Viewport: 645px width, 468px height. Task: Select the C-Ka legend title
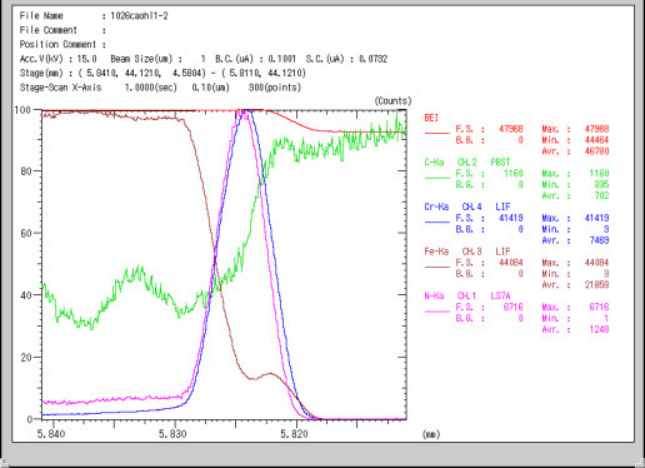[434, 162]
